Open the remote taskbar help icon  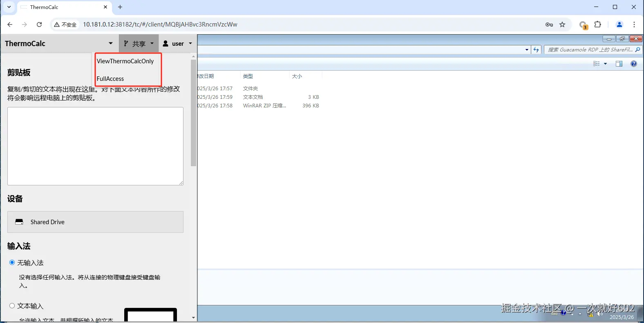pos(563,313)
